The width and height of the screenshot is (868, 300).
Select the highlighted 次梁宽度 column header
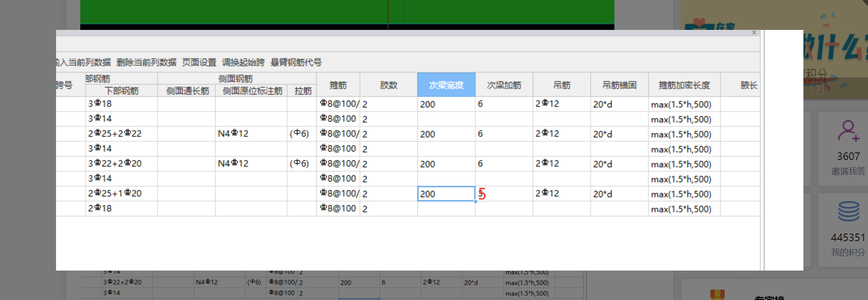point(446,85)
